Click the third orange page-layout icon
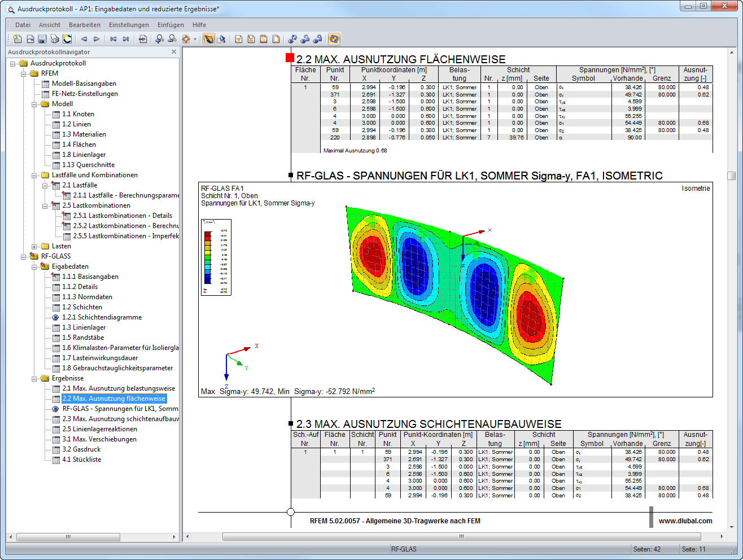 (264, 39)
